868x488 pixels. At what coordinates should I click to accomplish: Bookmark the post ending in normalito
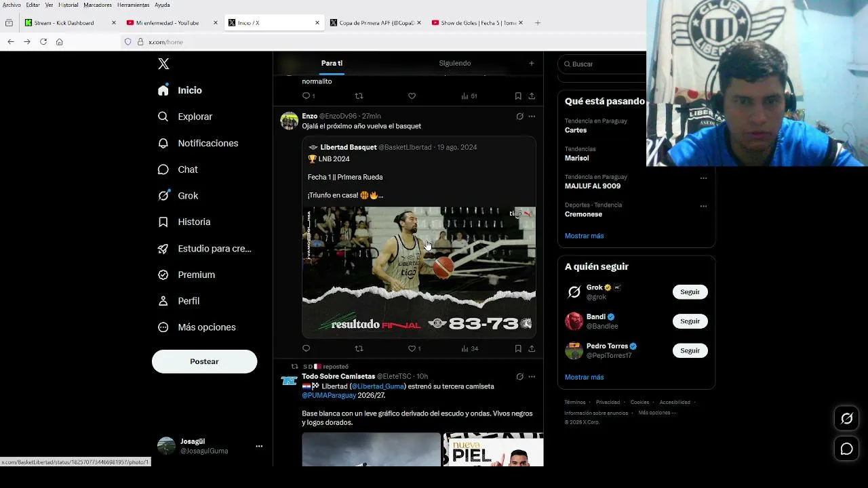tap(518, 96)
